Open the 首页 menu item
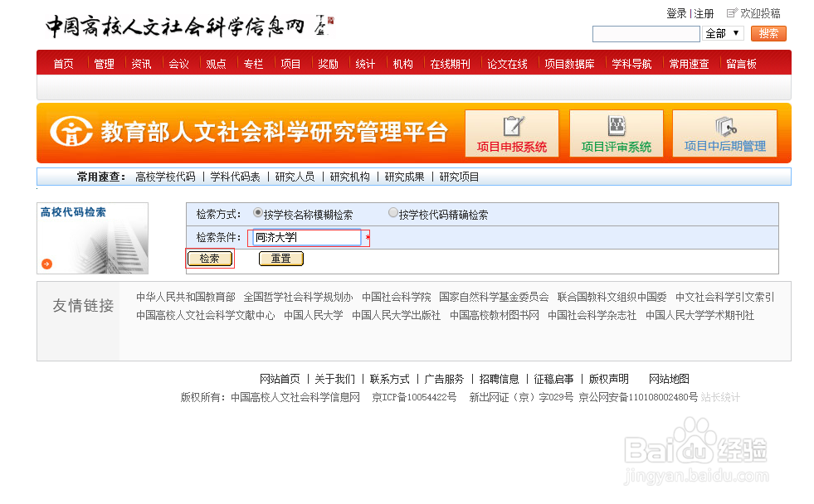The height and width of the screenshot is (504, 814). pyautogui.click(x=62, y=62)
